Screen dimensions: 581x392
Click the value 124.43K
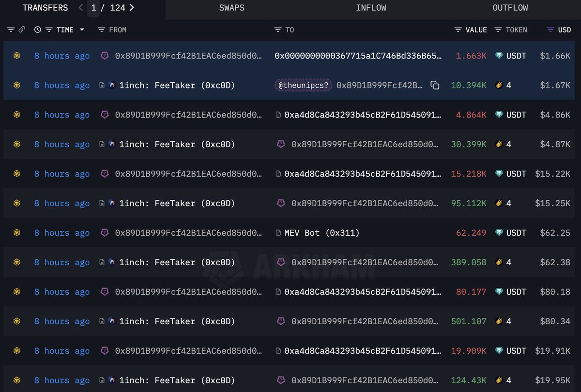[469, 380]
